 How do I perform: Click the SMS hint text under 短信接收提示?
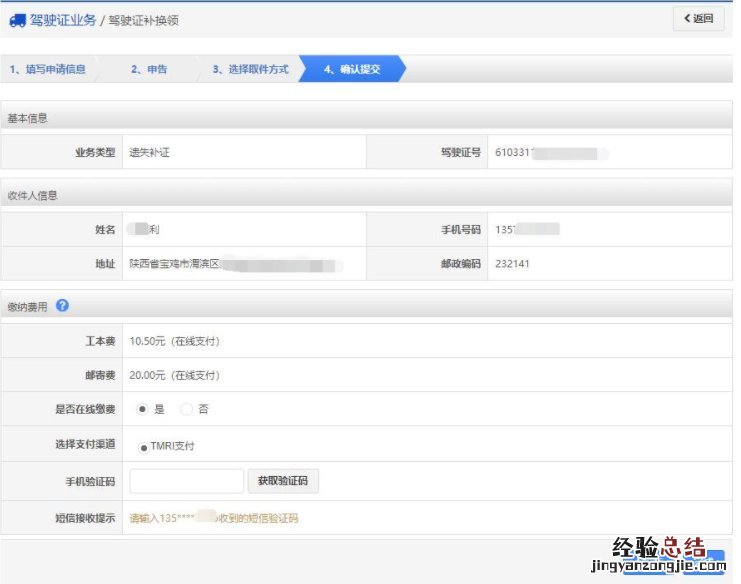(x=213, y=518)
